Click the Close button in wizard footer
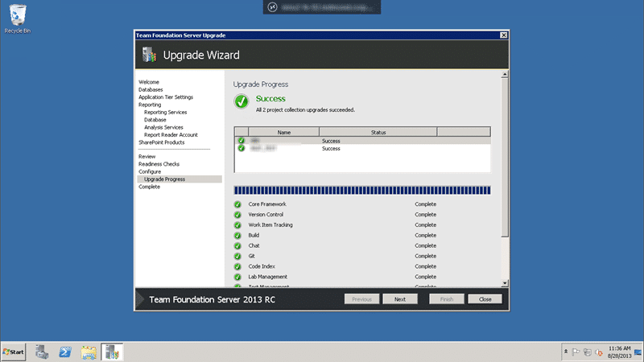The image size is (644, 362). 485,299
